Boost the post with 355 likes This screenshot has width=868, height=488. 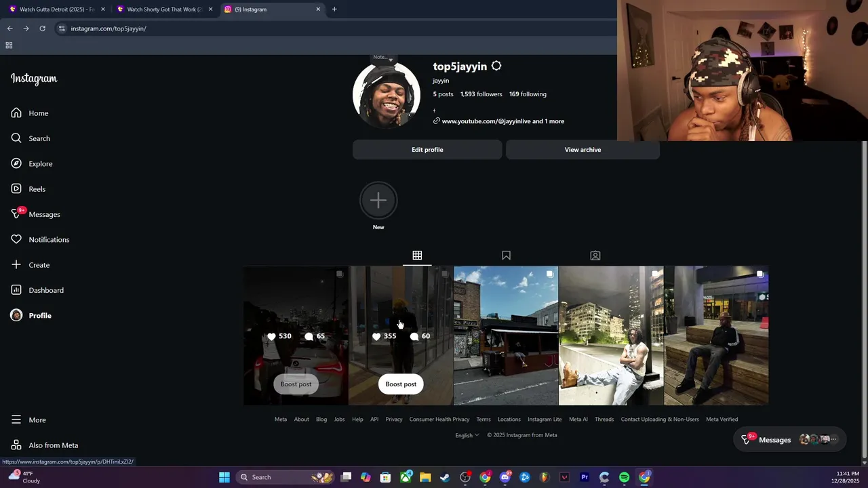pos(401,384)
